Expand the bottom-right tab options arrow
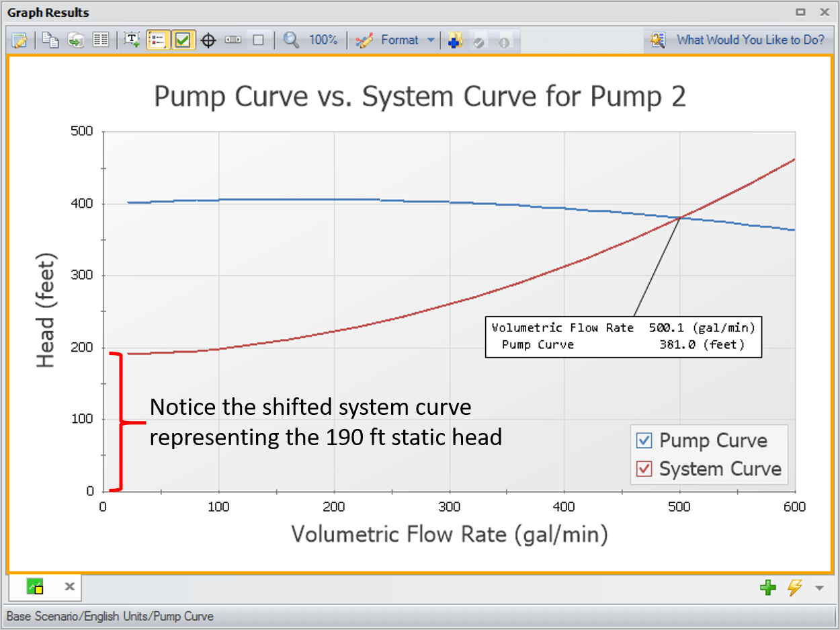 point(819,588)
